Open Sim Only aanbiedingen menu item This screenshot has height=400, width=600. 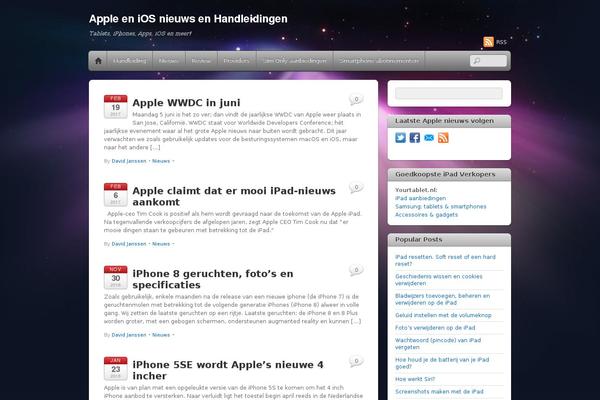click(295, 61)
